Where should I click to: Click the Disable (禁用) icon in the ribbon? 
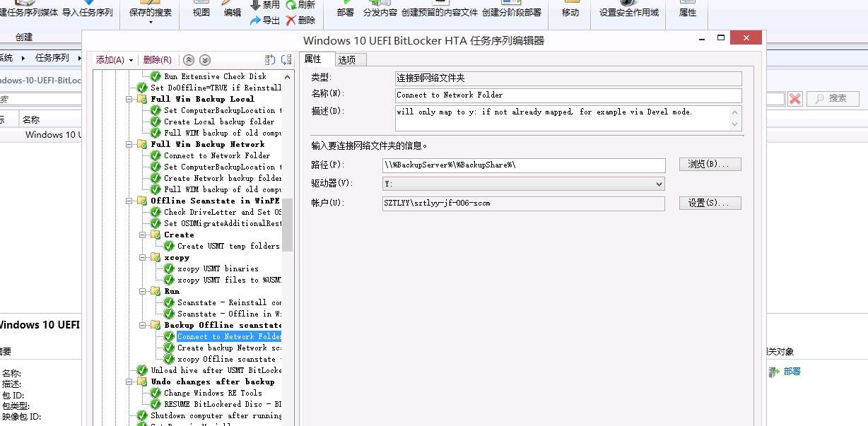(x=255, y=5)
